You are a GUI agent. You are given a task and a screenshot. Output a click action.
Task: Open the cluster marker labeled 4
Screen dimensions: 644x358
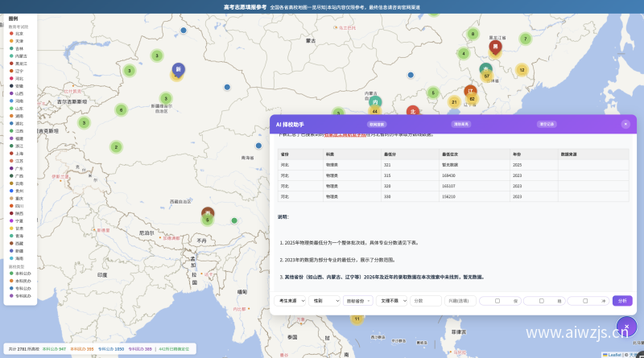[464, 53]
